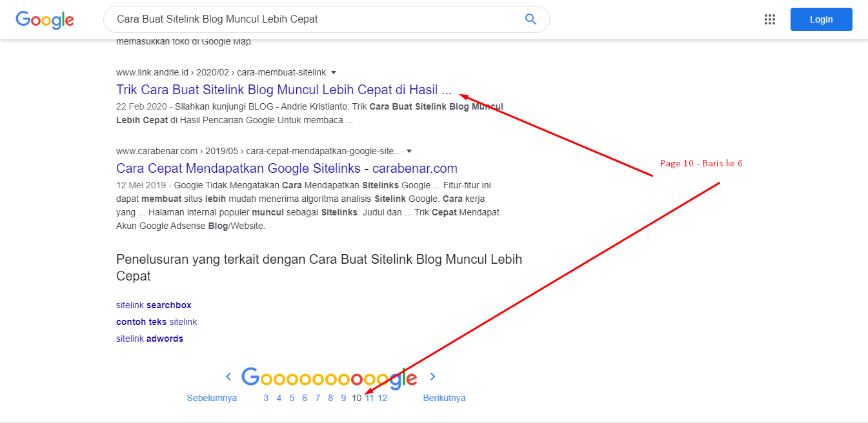868x423 pixels.
Task: Click related search 'sitelink adwords'
Action: tap(150, 339)
